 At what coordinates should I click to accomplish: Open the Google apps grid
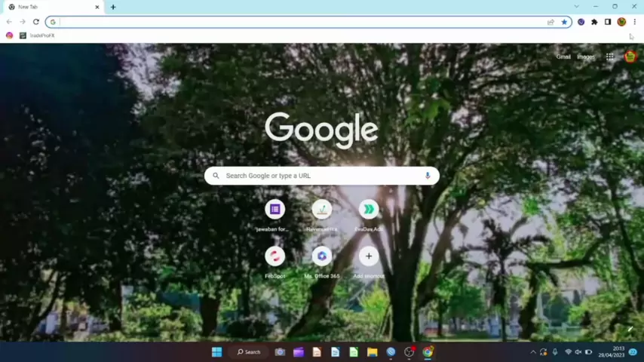coord(610,57)
